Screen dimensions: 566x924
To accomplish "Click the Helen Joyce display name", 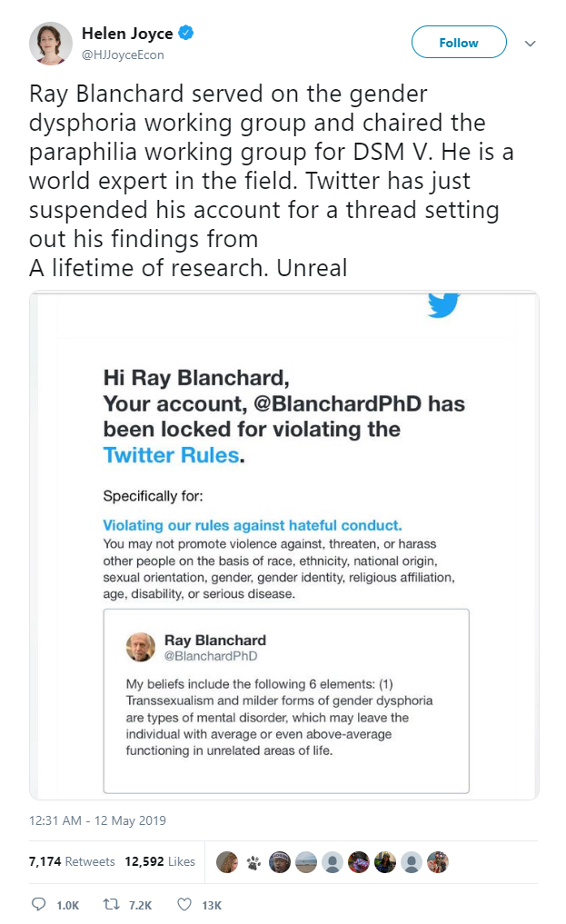I will [x=127, y=34].
